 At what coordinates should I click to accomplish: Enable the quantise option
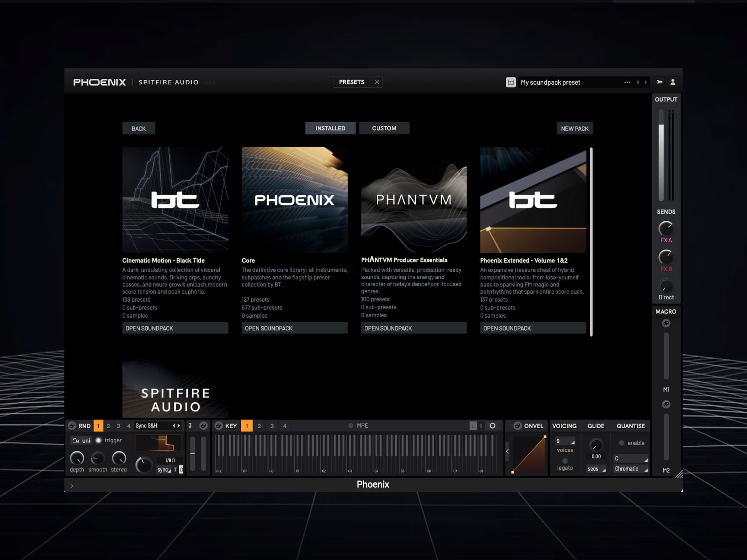pos(621,443)
